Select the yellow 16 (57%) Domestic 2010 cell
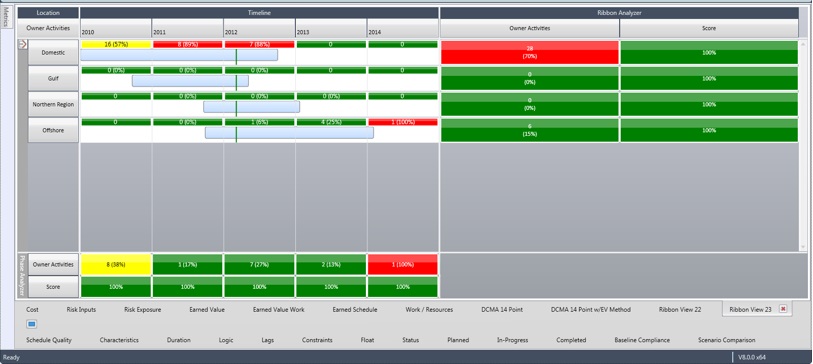The width and height of the screenshot is (813, 364). 116,44
